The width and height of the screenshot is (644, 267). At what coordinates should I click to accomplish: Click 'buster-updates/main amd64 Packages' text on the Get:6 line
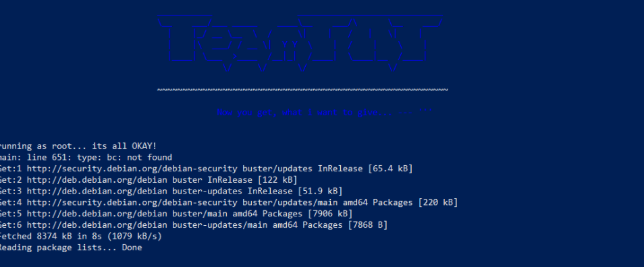click(x=257, y=225)
